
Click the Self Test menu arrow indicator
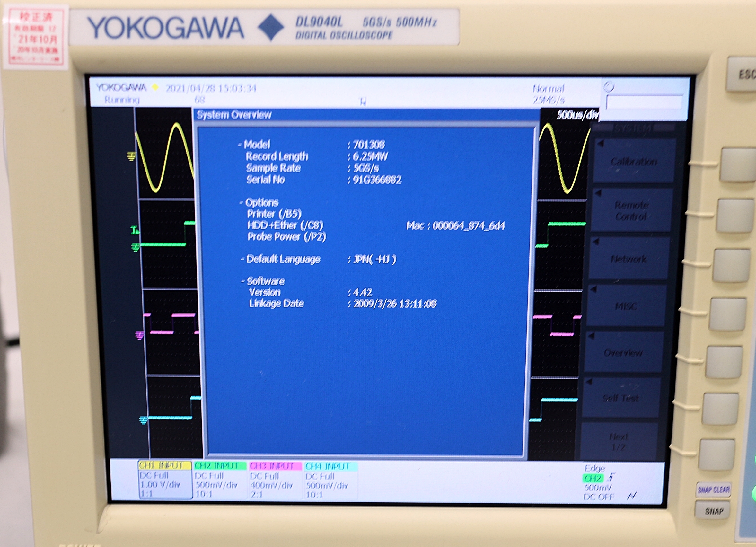(x=589, y=382)
